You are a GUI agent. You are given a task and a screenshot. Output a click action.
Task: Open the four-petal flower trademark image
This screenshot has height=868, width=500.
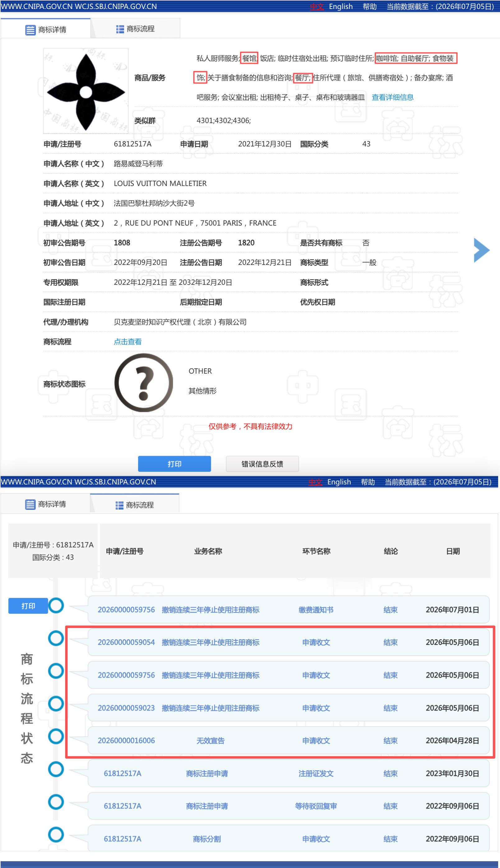(x=86, y=91)
